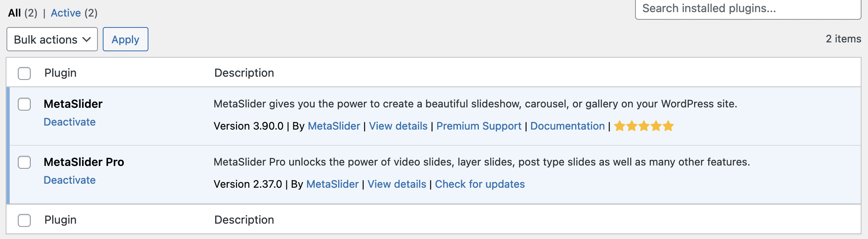The width and height of the screenshot is (868, 239).
Task: Focus the Search installed plugins field
Action: tap(747, 9)
